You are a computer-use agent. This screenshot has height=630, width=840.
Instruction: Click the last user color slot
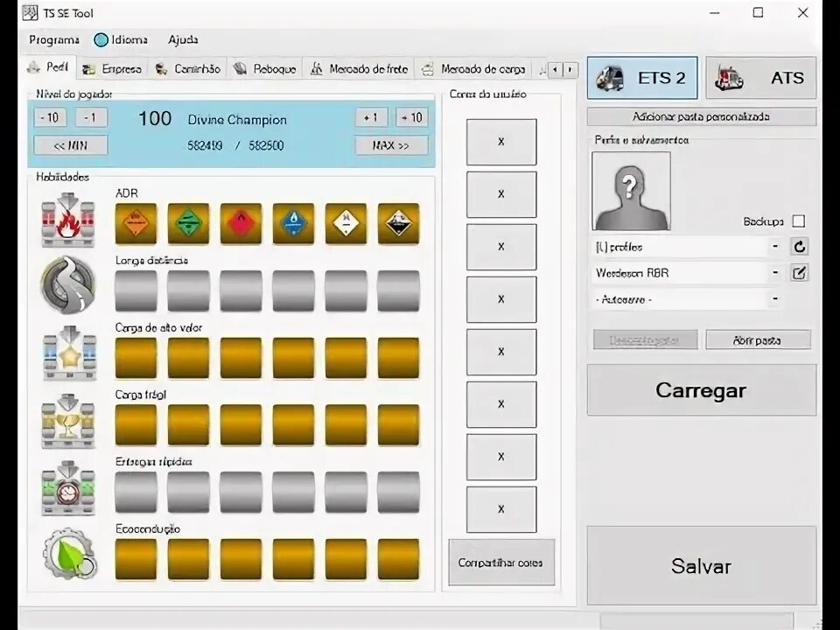(501, 509)
